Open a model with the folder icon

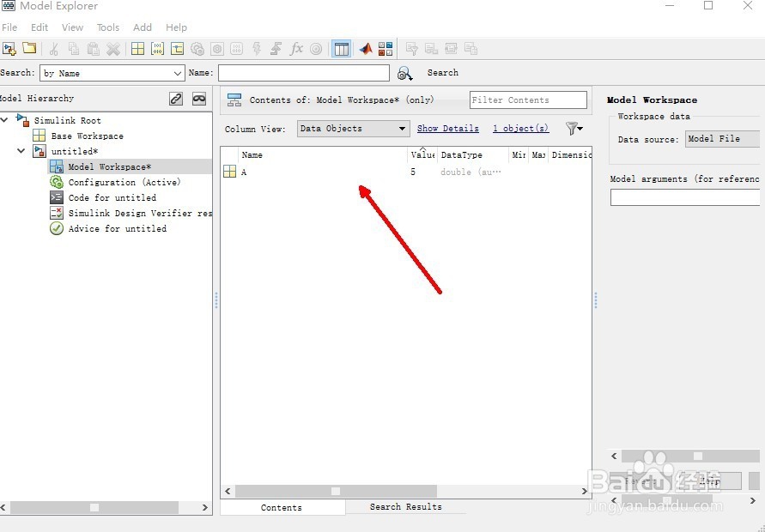(x=30, y=49)
